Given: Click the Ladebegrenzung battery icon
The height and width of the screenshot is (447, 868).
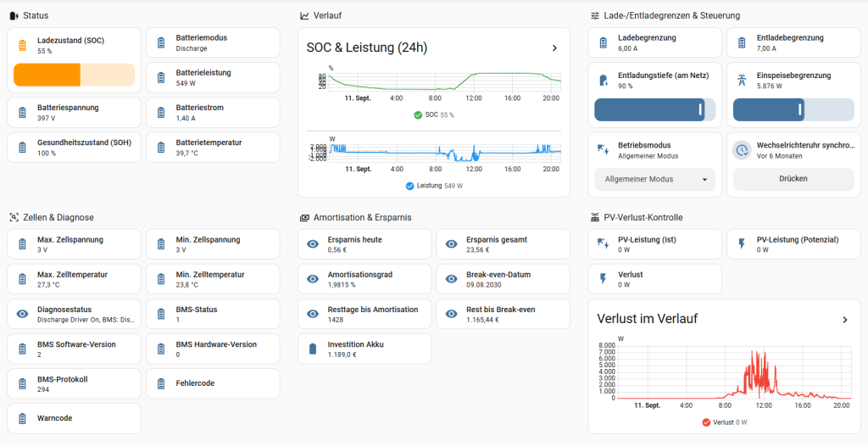Looking at the screenshot, I should (604, 42).
